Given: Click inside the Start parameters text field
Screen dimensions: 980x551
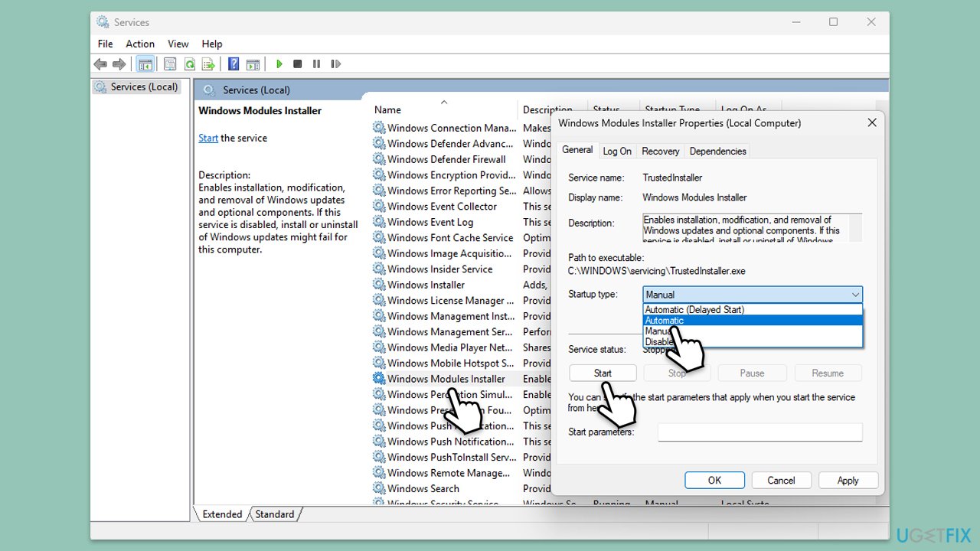Looking at the screenshot, I should pyautogui.click(x=759, y=432).
